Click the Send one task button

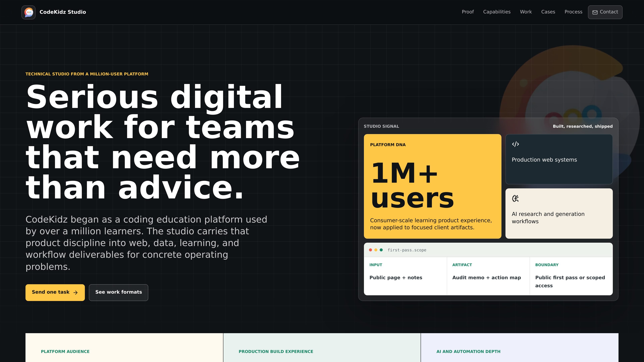coord(55,293)
